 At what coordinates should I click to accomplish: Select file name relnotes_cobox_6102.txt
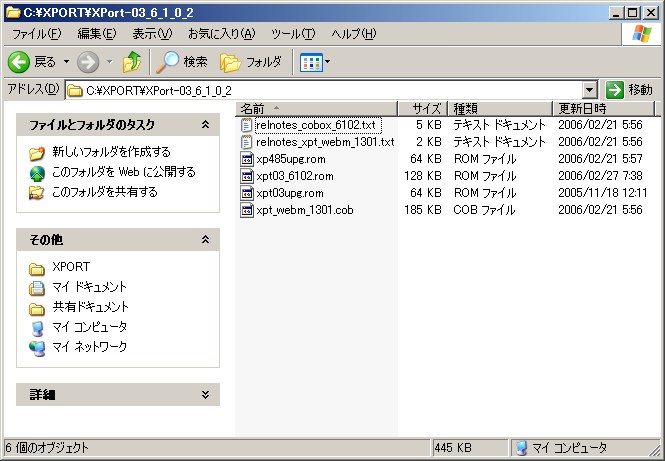[316, 125]
